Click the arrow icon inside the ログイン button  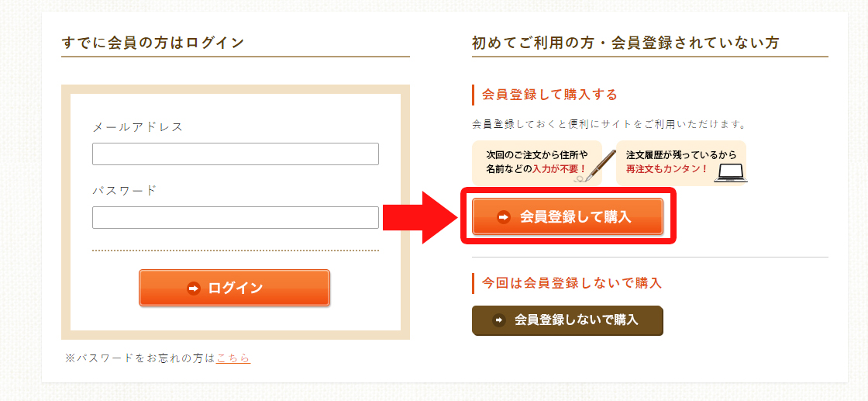click(193, 288)
